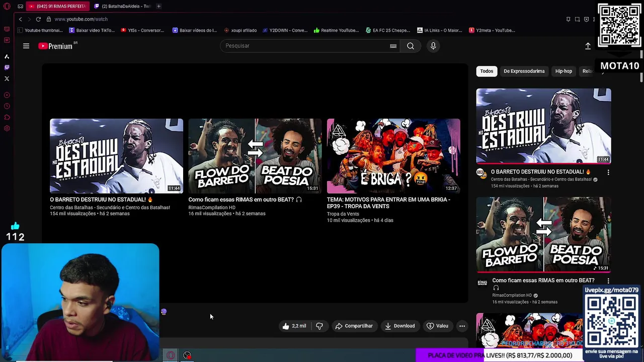Open endscreen title TEMA: MOTIVOS PARA ENTRAR EM UMA BRIGA
The image size is (644, 362).
click(x=388, y=203)
